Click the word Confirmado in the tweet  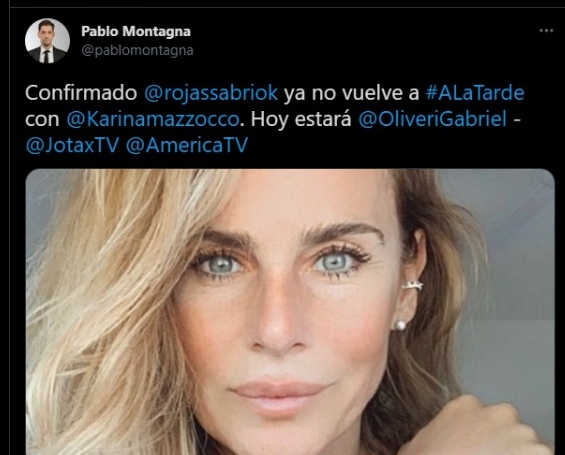coord(81,93)
